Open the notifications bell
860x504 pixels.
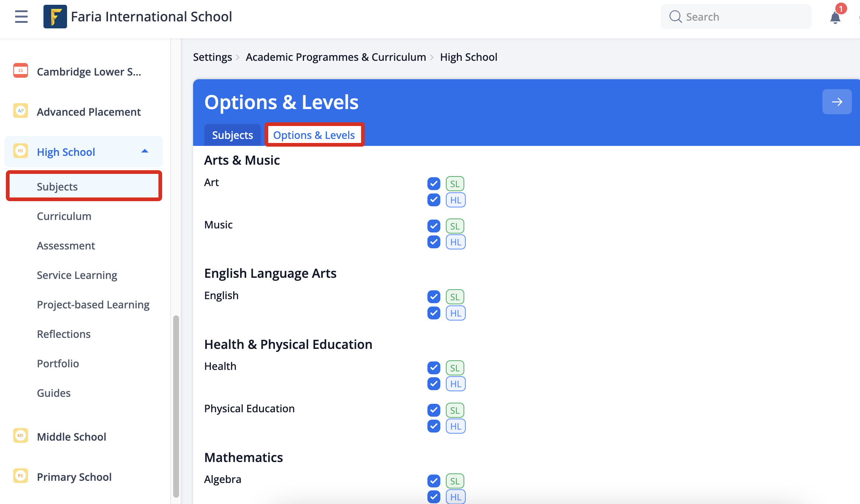point(835,17)
